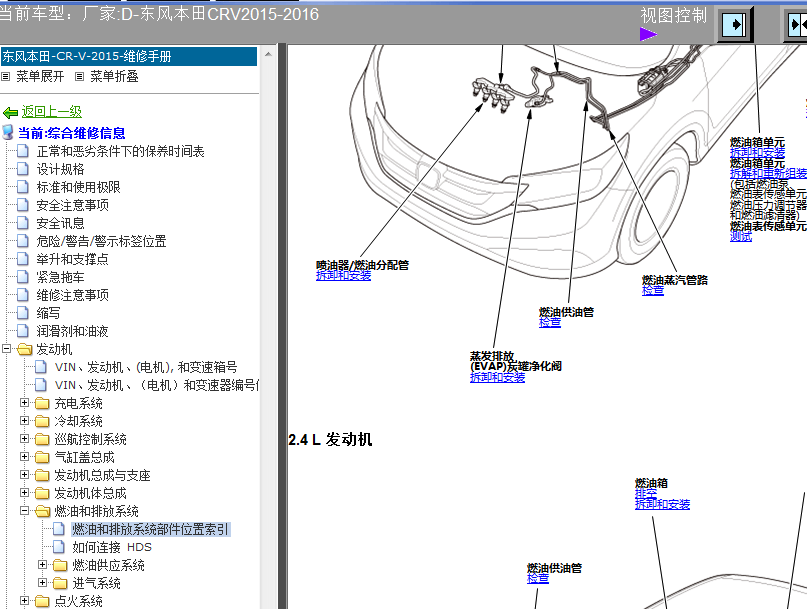807x609 pixels.
Task: Collapse the 燃油和排放系统 node
Action: (x=24, y=511)
